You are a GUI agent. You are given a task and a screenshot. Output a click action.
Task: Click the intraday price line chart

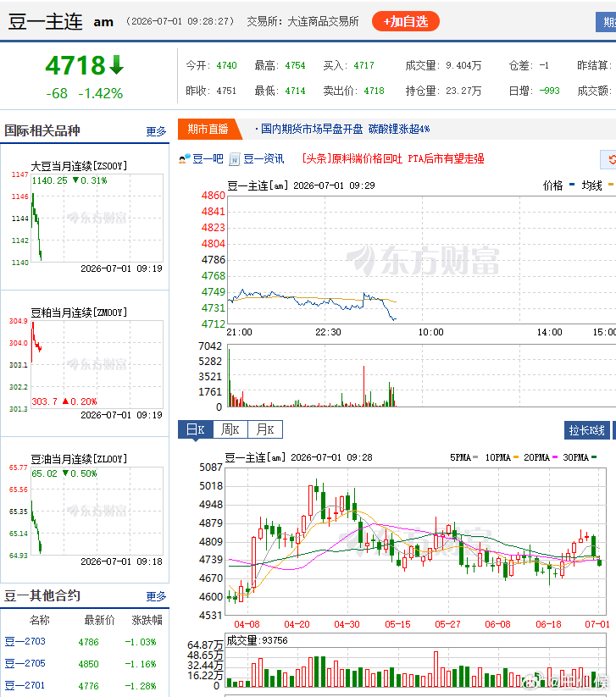point(422,260)
